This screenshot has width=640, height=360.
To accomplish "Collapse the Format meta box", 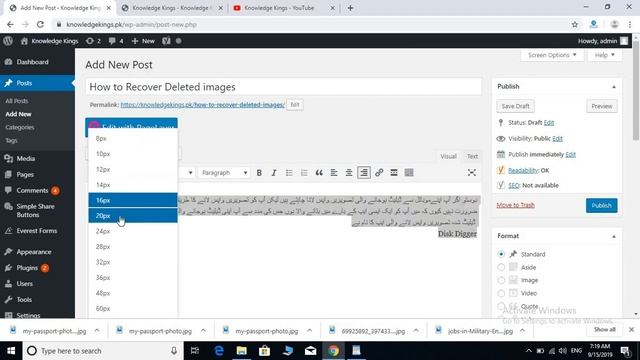I will [x=613, y=236].
